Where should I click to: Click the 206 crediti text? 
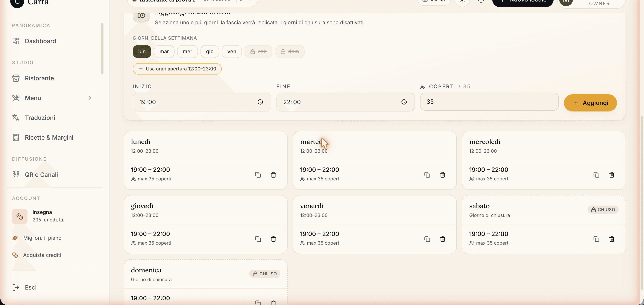(48, 220)
